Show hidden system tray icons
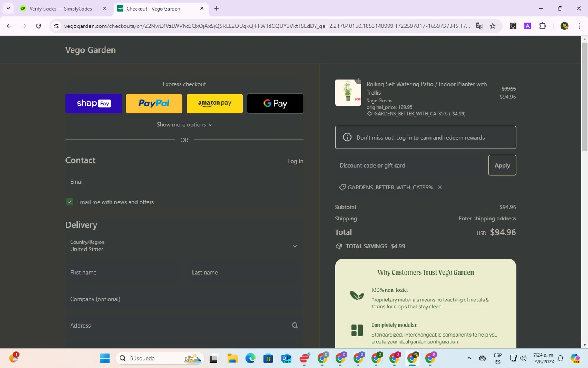This screenshot has width=588, height=368. [469, 358]
